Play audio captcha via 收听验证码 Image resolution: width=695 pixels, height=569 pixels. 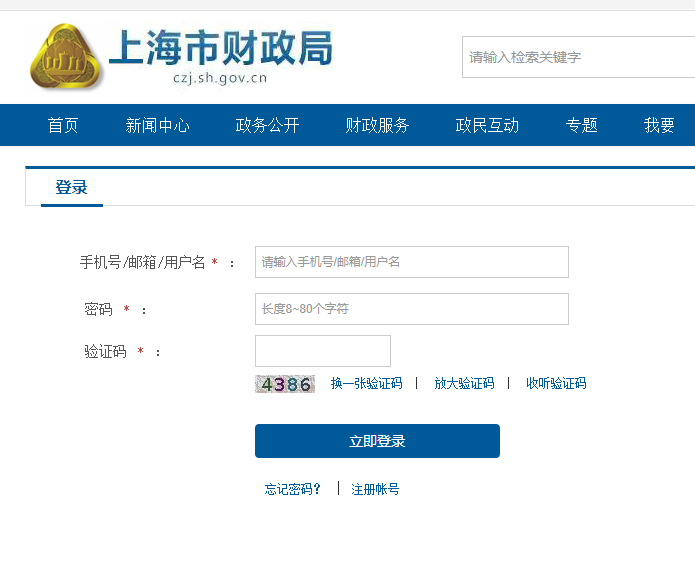pyautogui.click(x=556, y=383)
